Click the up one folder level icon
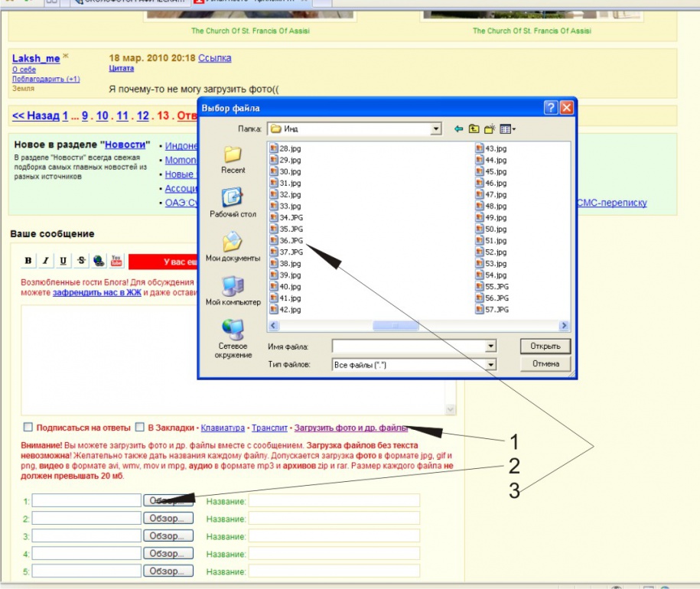700x589 pixels. [x=474, y=129]
